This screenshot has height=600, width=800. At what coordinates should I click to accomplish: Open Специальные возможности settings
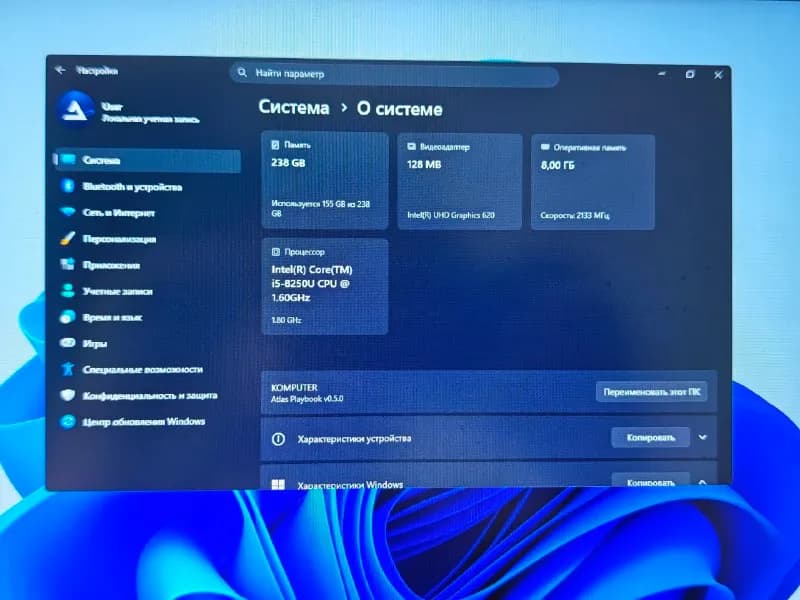click(147, 369)
